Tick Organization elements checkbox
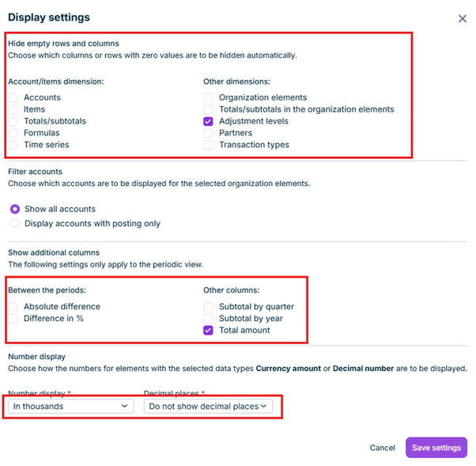The width and height of the screenshot is (476, 466). [208, 97]
